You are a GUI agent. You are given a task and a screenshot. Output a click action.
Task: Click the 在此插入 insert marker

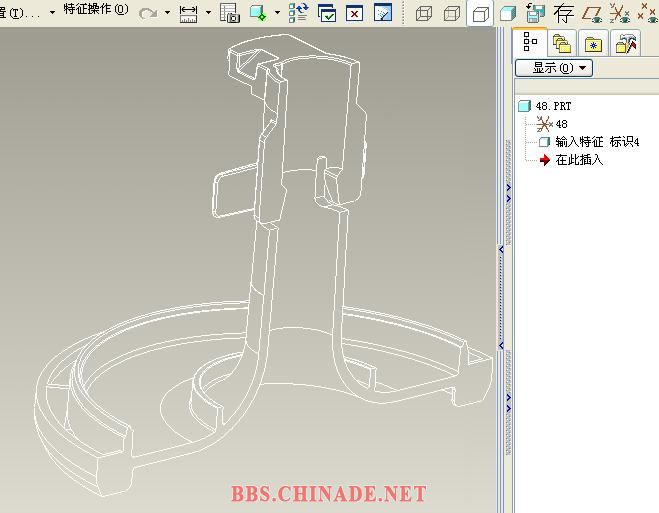click(x=579, y=160)
